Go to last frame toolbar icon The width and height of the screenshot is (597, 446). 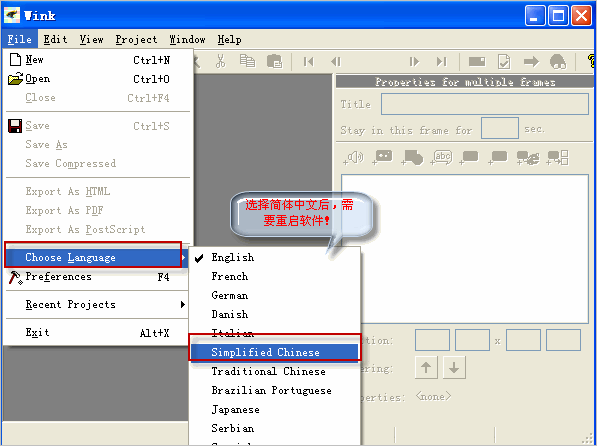tap(442, 61)
